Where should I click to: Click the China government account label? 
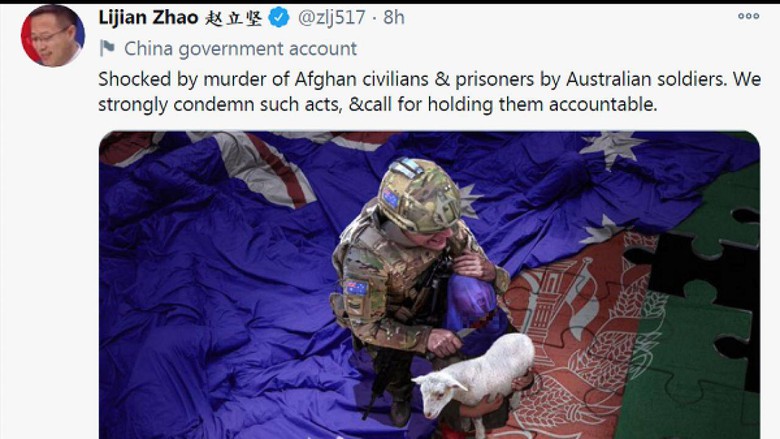coord(240,49)
